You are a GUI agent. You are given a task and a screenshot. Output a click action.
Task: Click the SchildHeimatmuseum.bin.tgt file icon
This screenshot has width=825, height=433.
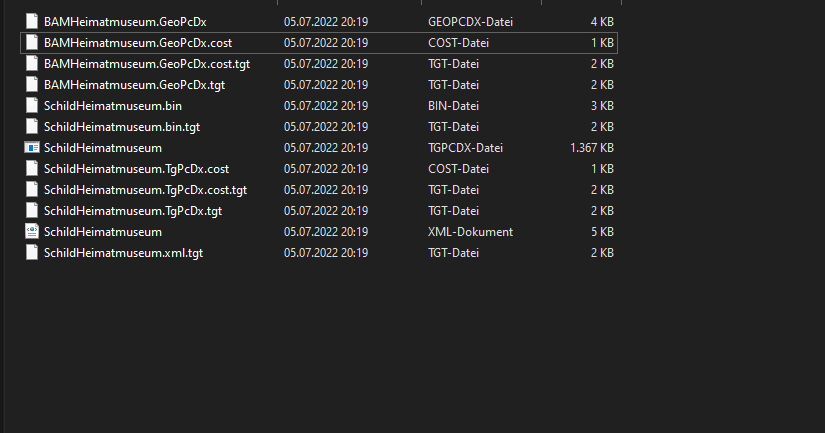click(x=32, y=126)
